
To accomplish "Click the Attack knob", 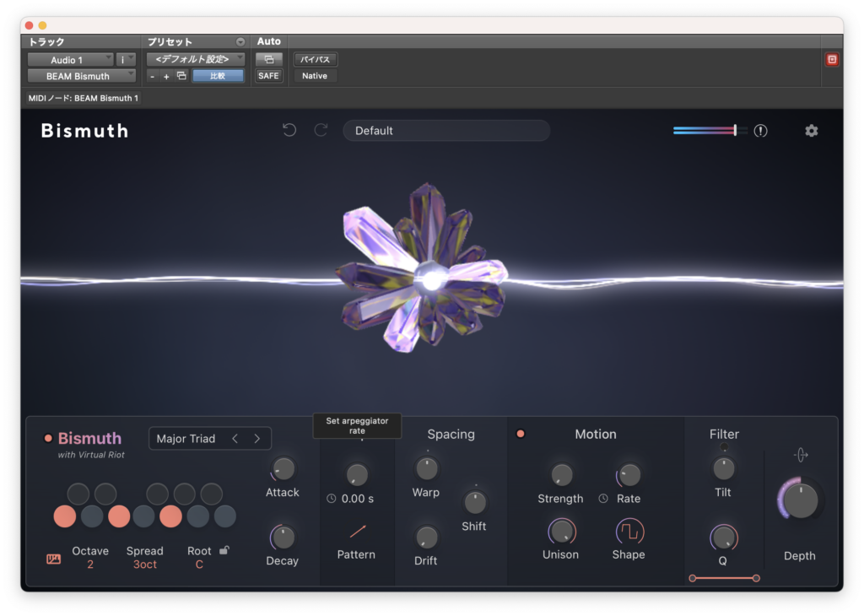I will [283, 469].
